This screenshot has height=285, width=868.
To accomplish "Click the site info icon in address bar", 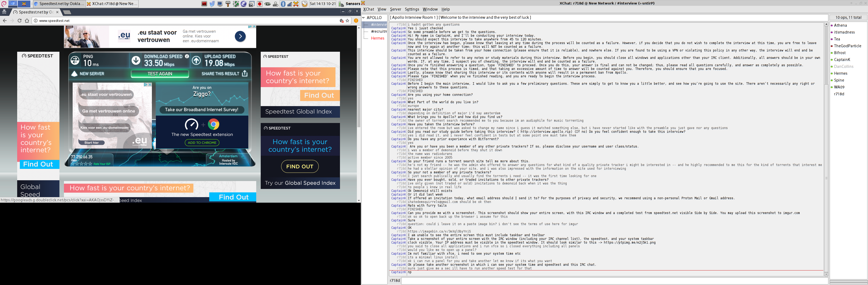I will (x=36, y=21).
